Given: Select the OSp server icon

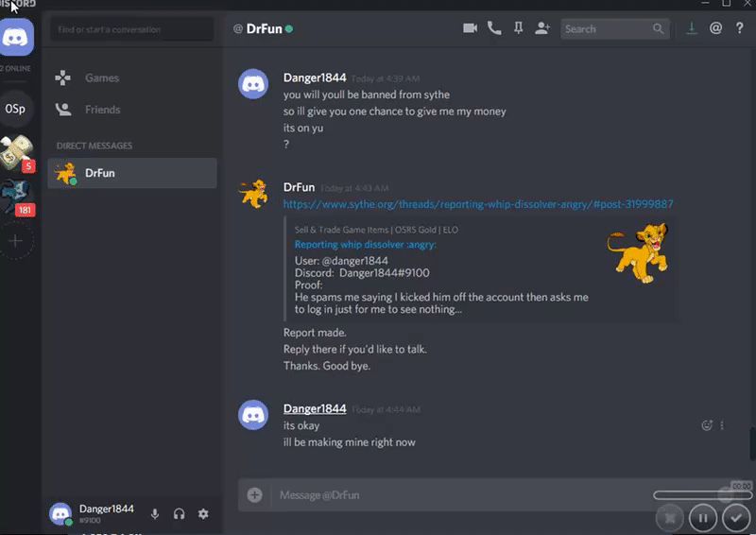Looking at the screenshot, I should 16,109.
